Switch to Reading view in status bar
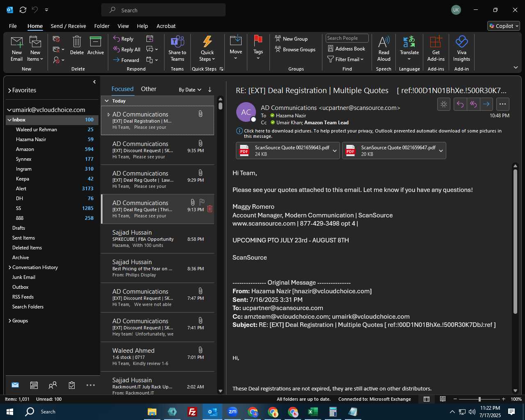The width and height of the screenshot is (525, 420). click(x=443, y=399)
